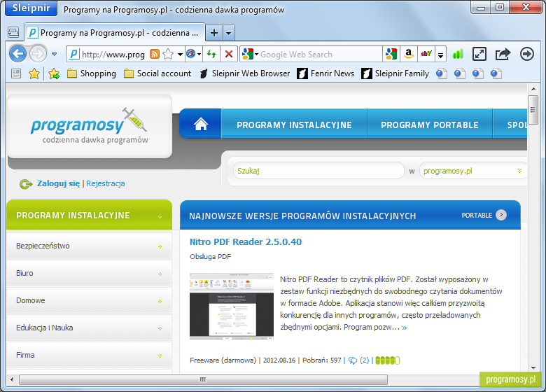The width and height of the screenshot is (546, 392).
Task: Open Biuro category
Action: pos(89,273)
